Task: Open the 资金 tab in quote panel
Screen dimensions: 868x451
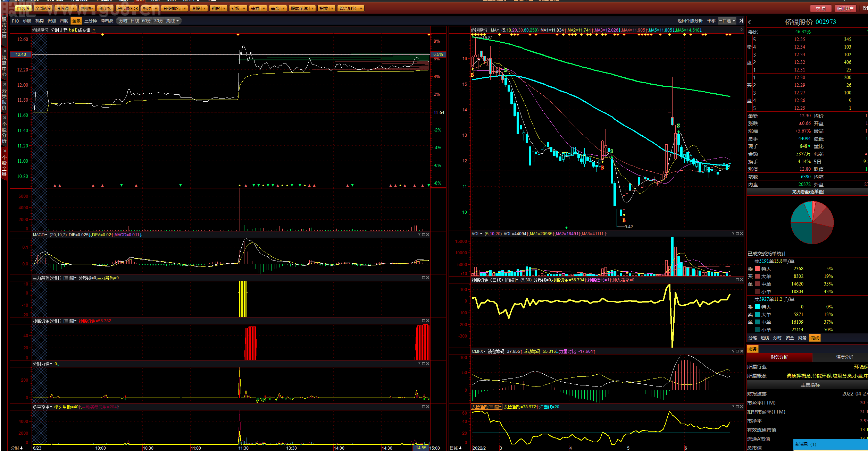Action: [x=790, y=338]
